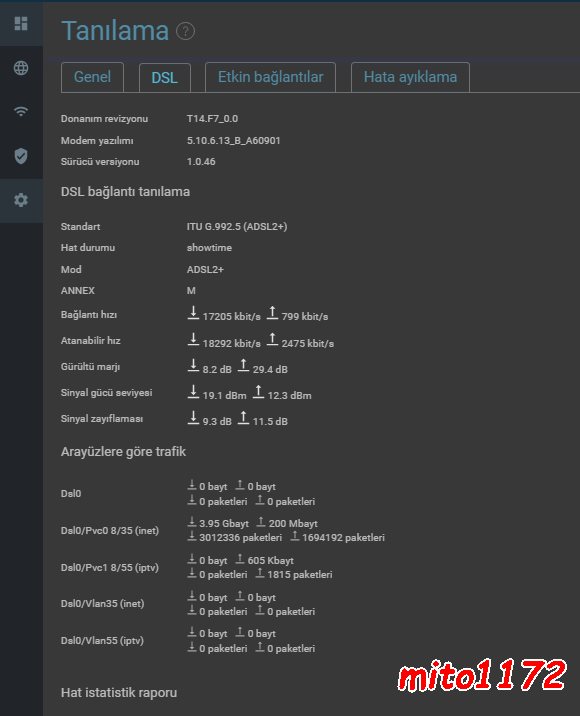Select the DSL tab
Screen dimensions: 580x716
pos(164,78)
